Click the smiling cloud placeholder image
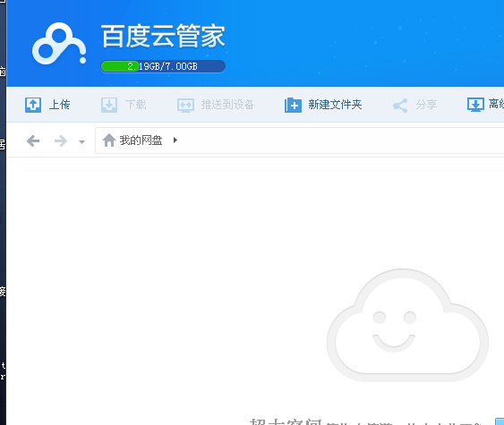The image size is (504, 425). (x=407, y=325)
